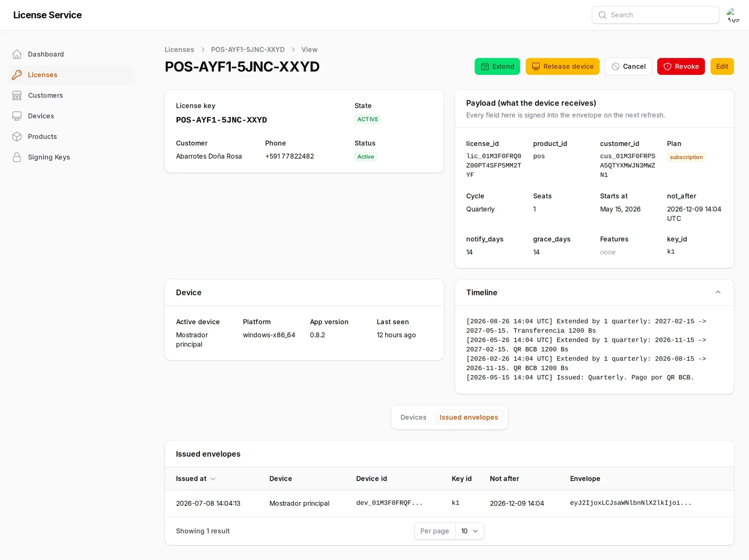Screen dimensions: 749x560
Task: Click the subscription plan badge
Action: tap(686, 157)
